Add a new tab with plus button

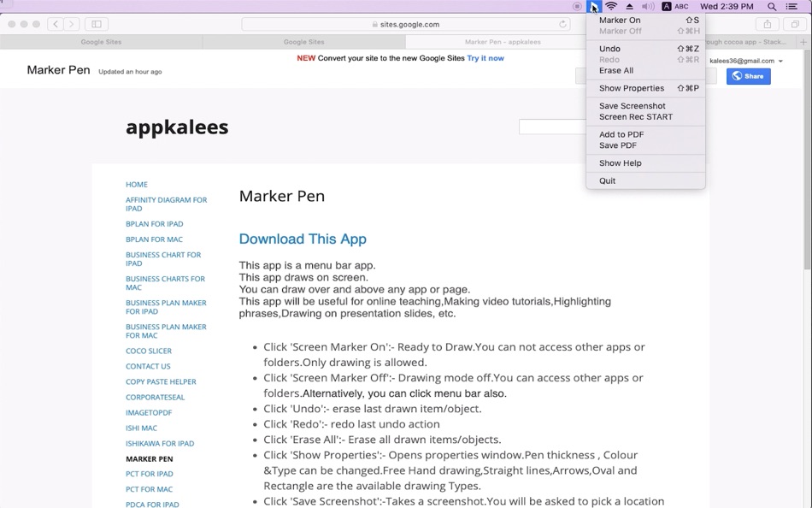803,42
